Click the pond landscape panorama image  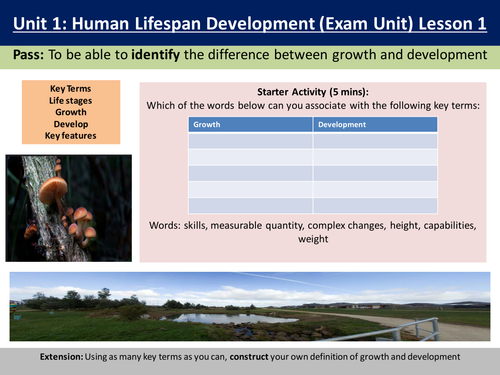pyautogui.click(x=250, y=306)
